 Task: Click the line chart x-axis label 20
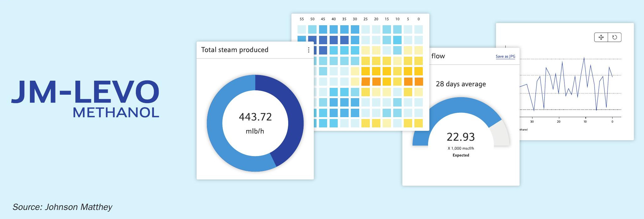tap(559, 121)
